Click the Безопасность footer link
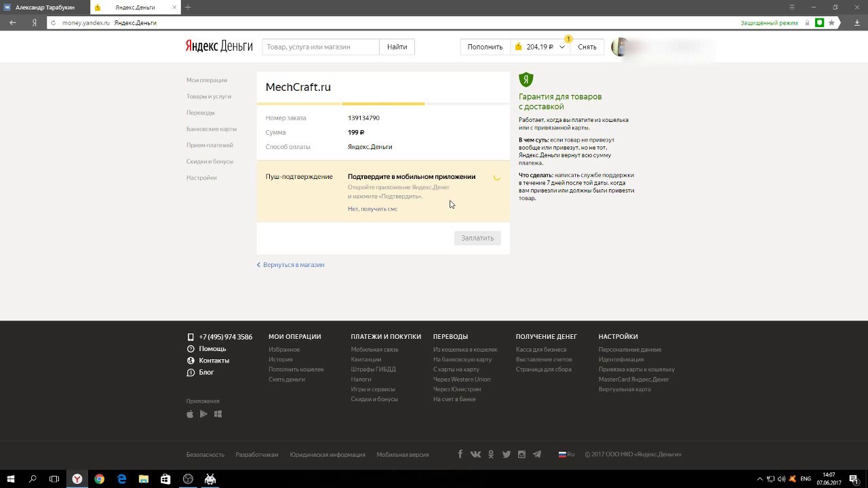The image size is (868, 488). pos(205,455)
